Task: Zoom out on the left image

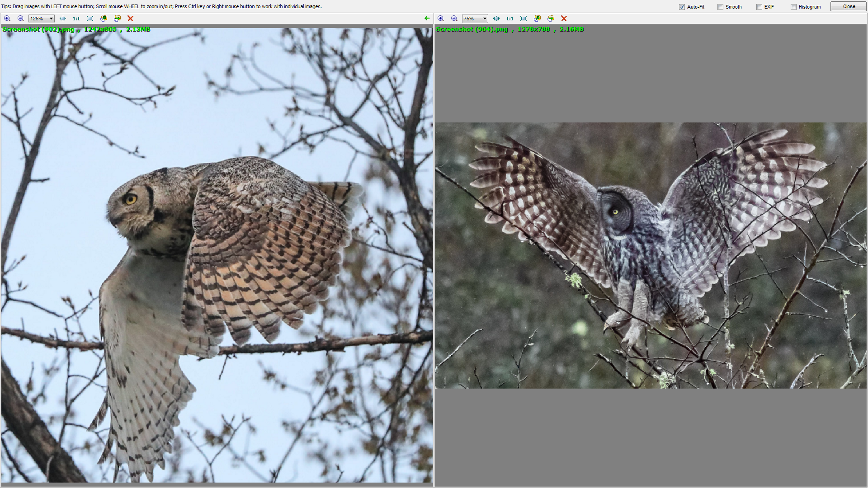Action: 21,19
